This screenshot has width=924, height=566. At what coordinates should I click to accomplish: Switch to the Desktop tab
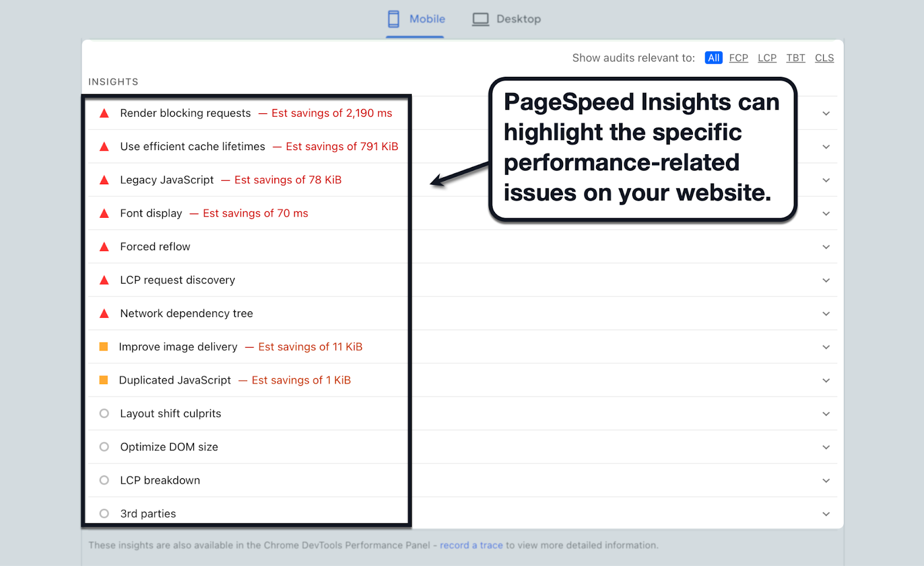click(x=506, y=19)
